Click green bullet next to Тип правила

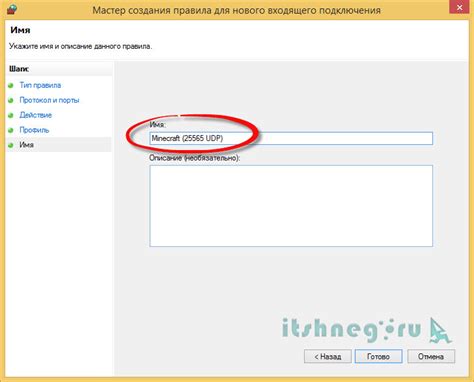pos(11,86)
